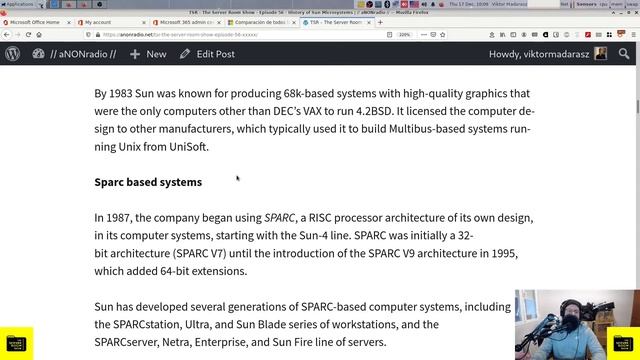
Task: Click the panel clock showing Thu 17 Dec
Action: pos(469,4)
